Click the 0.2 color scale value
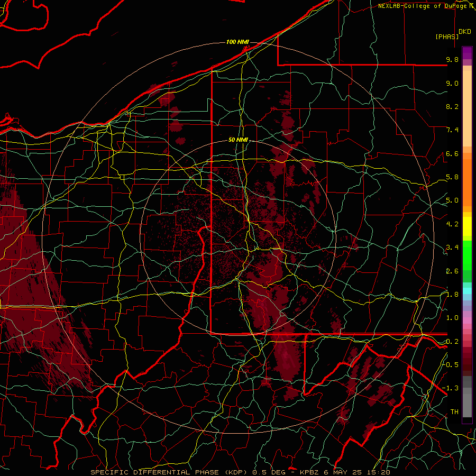 (452, 342)
